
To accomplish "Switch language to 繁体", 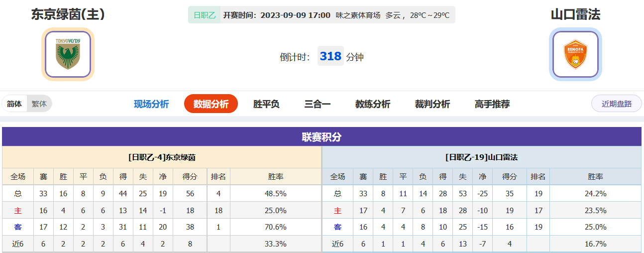I will click(x=39, y=104).
